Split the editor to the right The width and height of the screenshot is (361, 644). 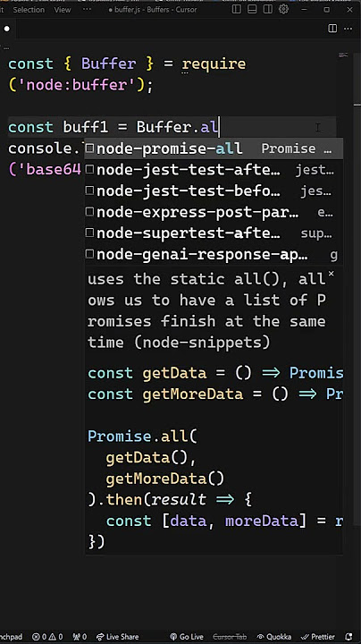pos(332,29)
